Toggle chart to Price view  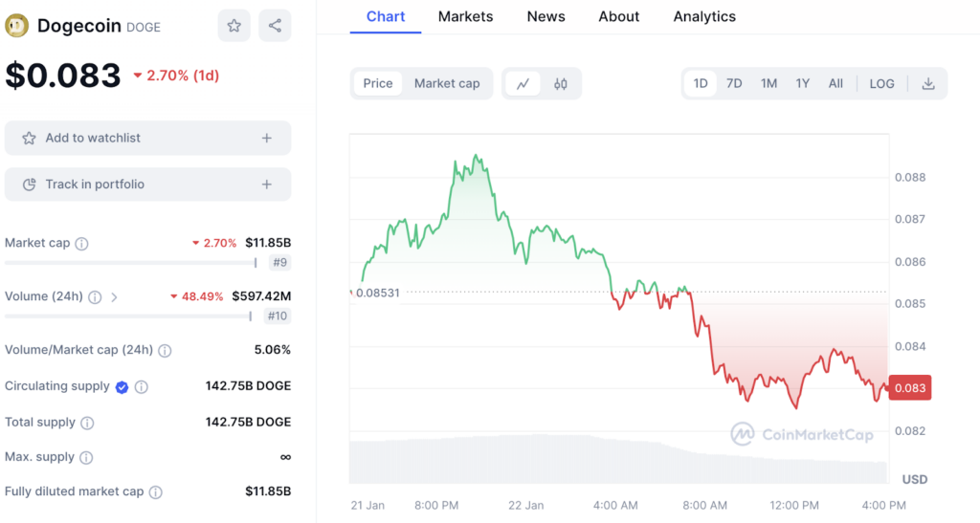point(378,84)
